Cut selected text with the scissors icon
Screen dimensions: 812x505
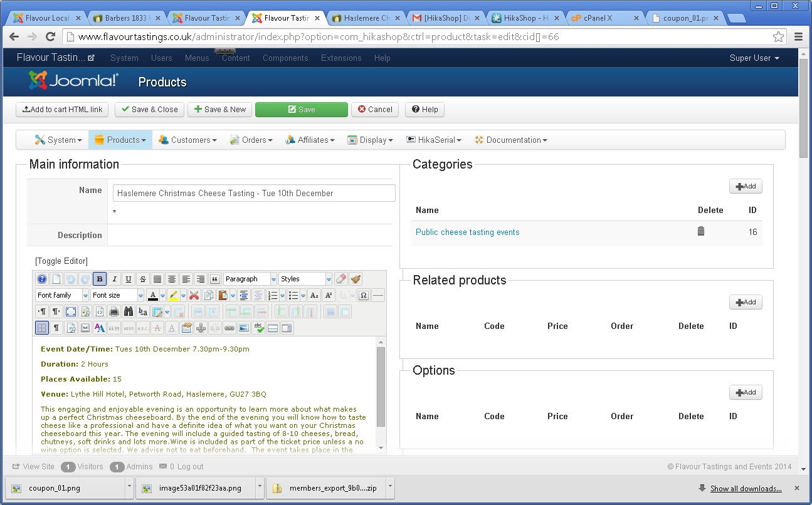pos(194,296)
